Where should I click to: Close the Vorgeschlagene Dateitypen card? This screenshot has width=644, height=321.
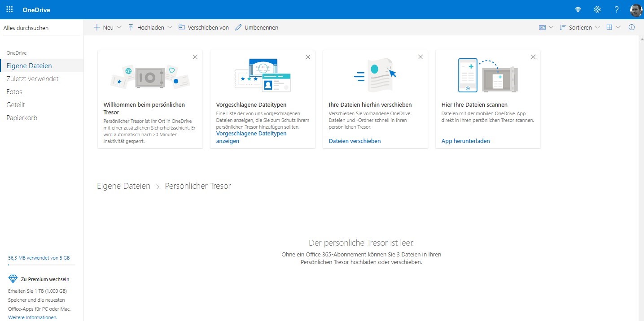pos(308,57)
